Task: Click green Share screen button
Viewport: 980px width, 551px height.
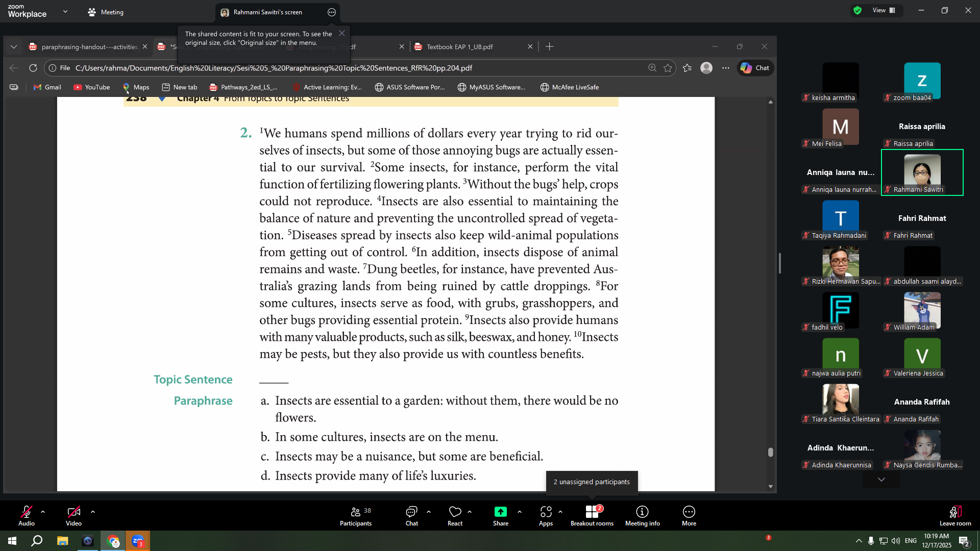Action: (x=501, y=515)
